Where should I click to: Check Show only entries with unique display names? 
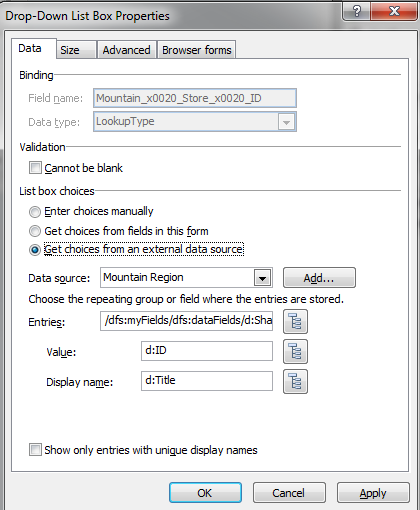pyautogui.click(x=35, y=450)
